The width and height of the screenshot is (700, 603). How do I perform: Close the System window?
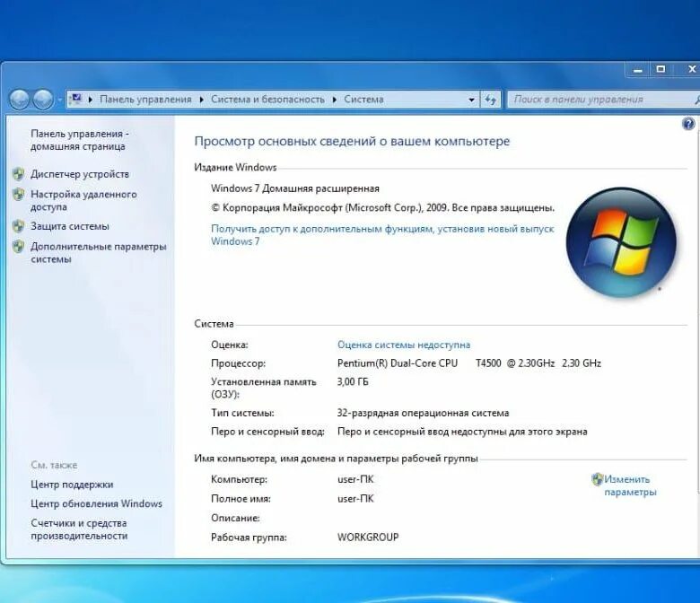(690, 69)
